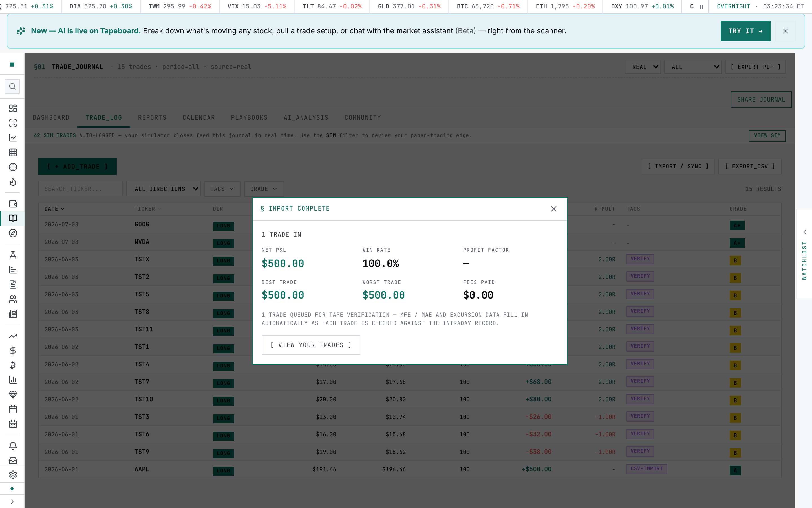Click the EXPORT_PDF button
812x508 pixels.
pyautogui.click(x=755, y=67)
